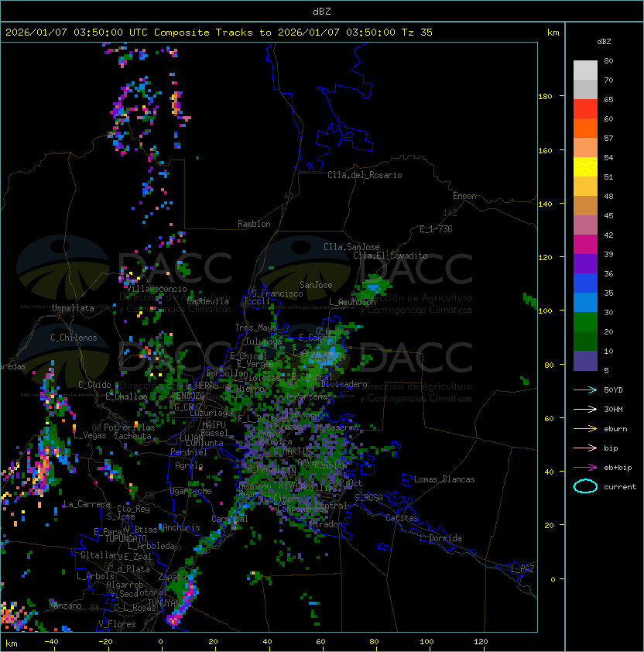Screen dimensions: 644x652
Task: Click the 'Carrizal' map label
Action: tap(230, 519)
